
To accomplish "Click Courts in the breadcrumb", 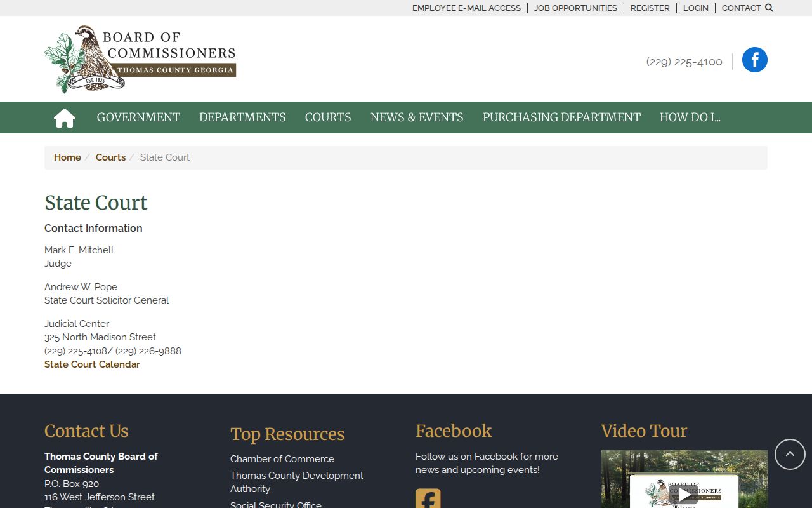I will 110,157.
